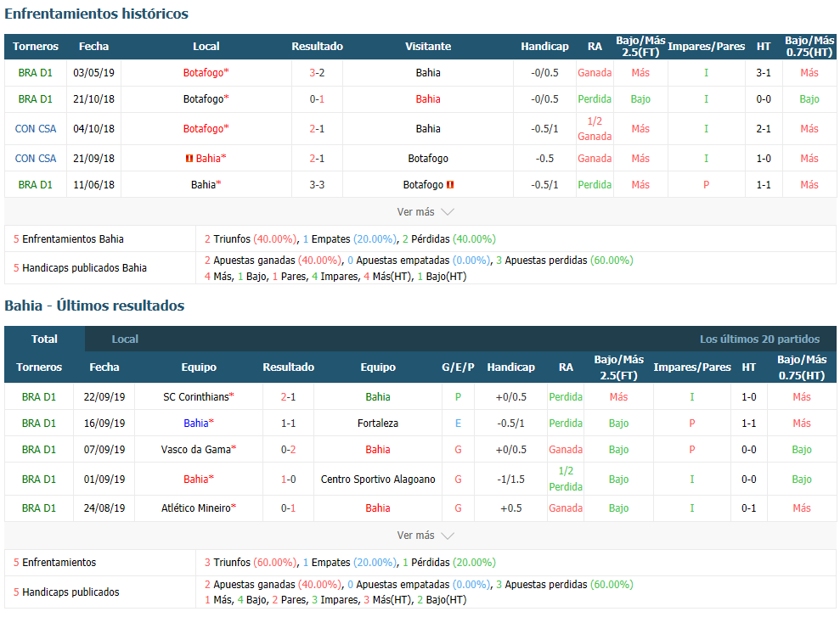Image resolution: width=840 pixels, height=617 pixels.
Task: Select 1/2 Perdida cell for 01/09/19
Action: point(566,479)
